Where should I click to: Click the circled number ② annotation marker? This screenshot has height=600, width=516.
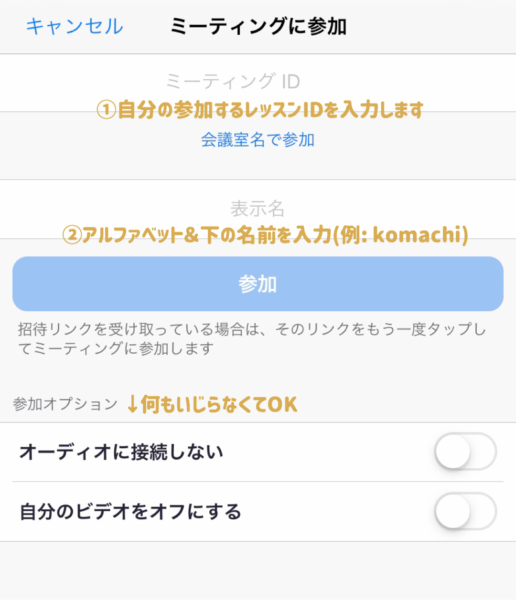[x=72, y=235]
